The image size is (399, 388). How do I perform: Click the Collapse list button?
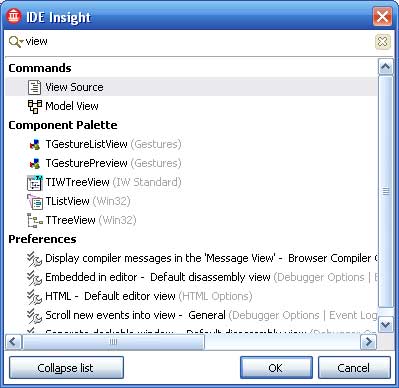pyautogui.click(x=66, y=368)
